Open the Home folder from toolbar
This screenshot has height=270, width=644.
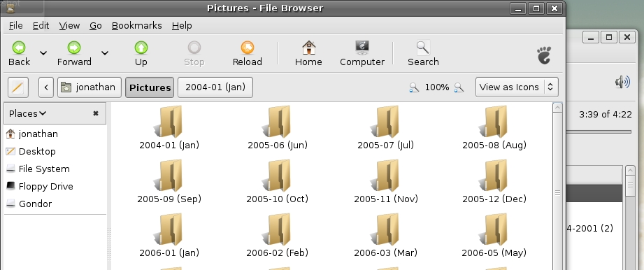coord(308,48)
